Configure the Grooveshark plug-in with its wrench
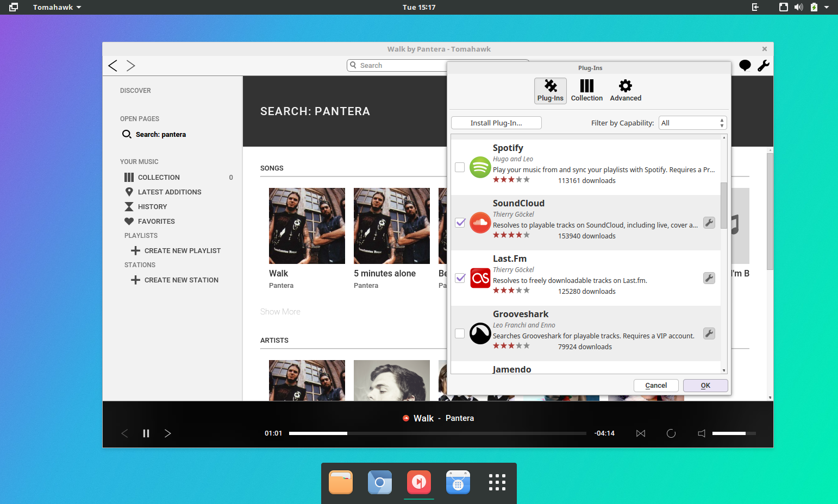Image resolution: width=838 pixels, height=504 pixels. coord(709,333)
